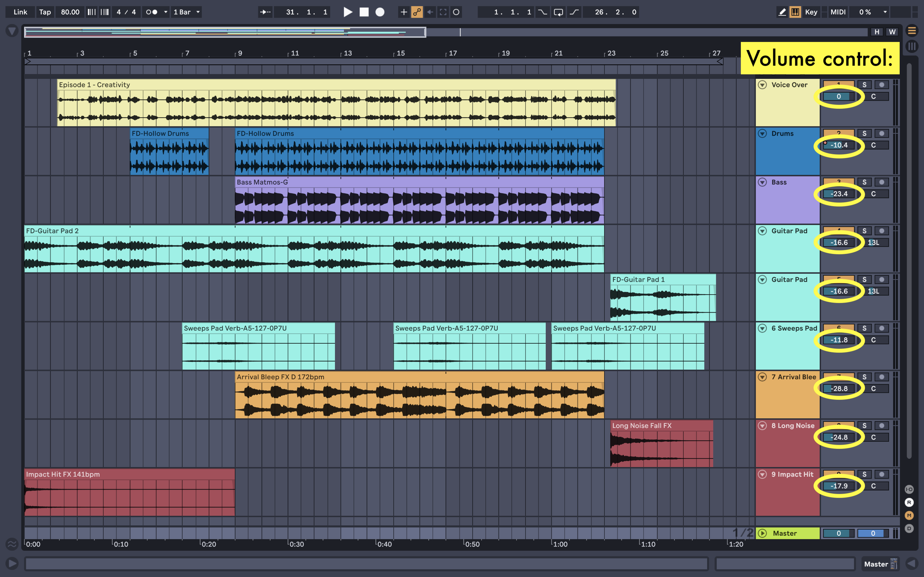Expand the Voice Over track with its disclosure triangle
The width and height of the screenshot is (924, 577).
(x=762, y=84)
